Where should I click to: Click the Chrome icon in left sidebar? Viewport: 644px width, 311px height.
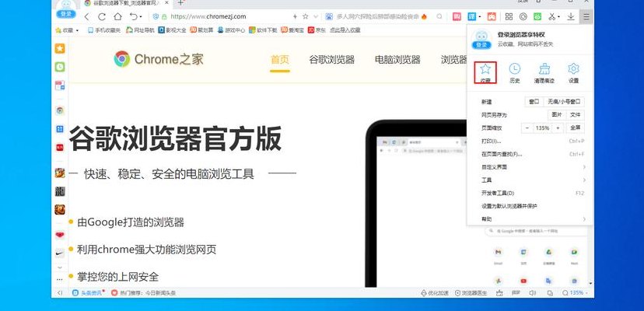coord(60,110)
